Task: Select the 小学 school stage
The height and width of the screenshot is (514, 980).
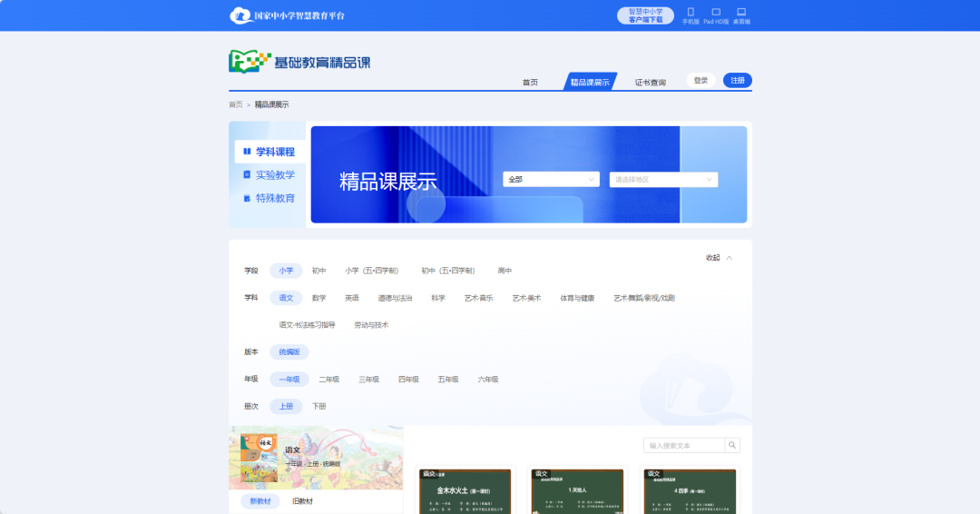Action: pyautogui.click(x=286, y=271)
